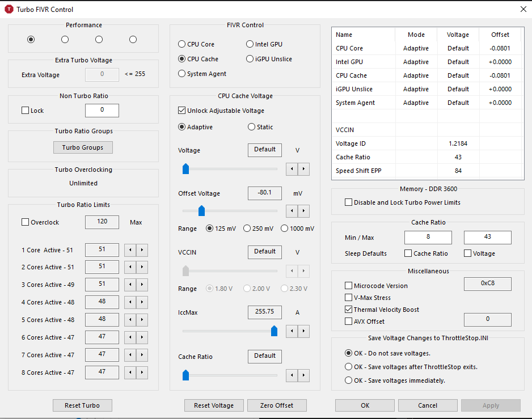Click the ThrottleStop icon in title bar
532x419 pixels.
pos(9,9)
